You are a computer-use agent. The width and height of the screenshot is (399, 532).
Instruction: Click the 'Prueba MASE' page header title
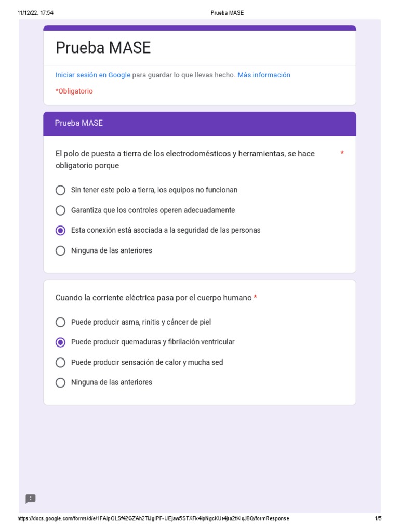[x=227, y=12]
